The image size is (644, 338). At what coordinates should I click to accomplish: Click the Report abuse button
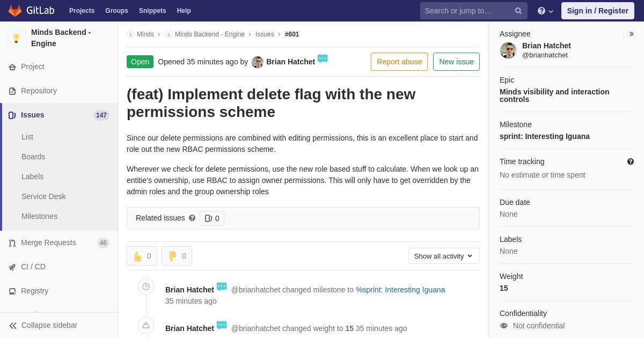coord(399,62)
